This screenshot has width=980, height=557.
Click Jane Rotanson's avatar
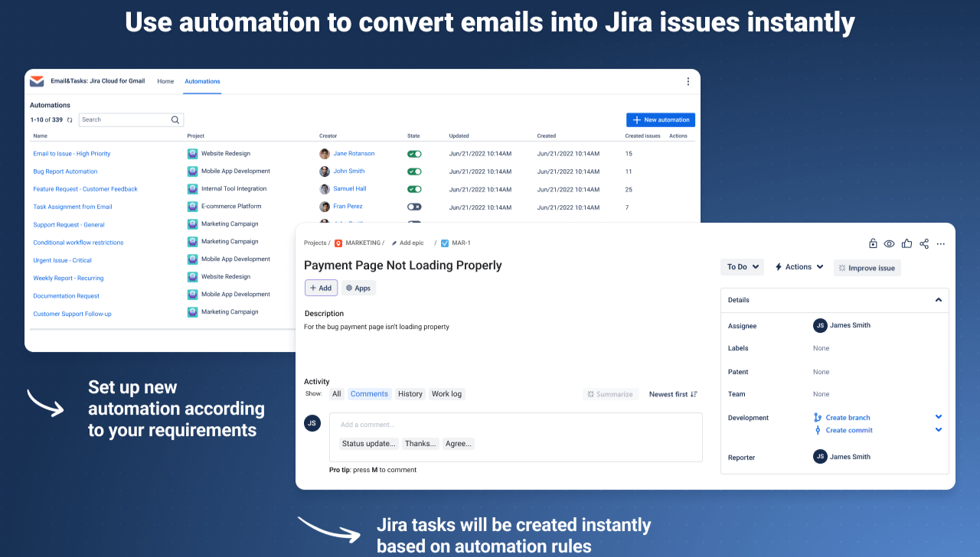(325, 154)
